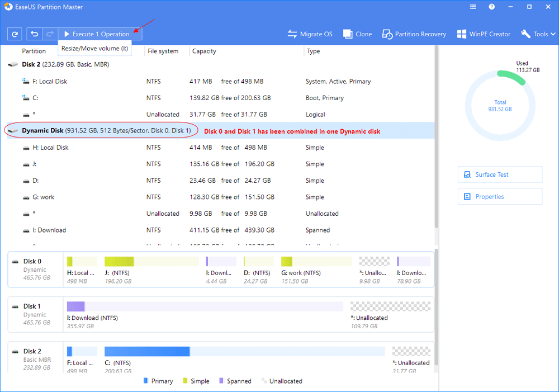Select H: Local 498 MB block on Disk 0
Viewport: 559px width, 392px height.
[82, 270]
